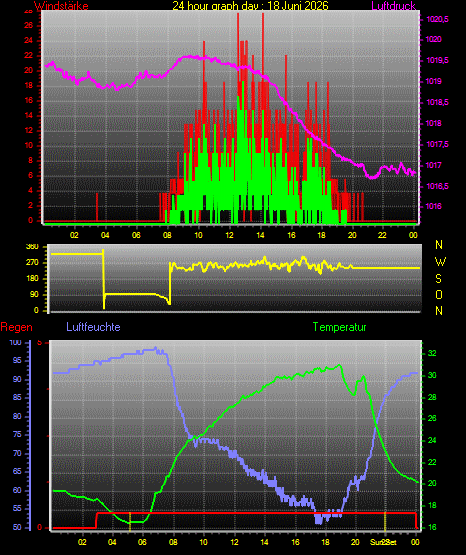Click the 1020,5 pressure axis value
466x555 pixels.
(437, 19)
